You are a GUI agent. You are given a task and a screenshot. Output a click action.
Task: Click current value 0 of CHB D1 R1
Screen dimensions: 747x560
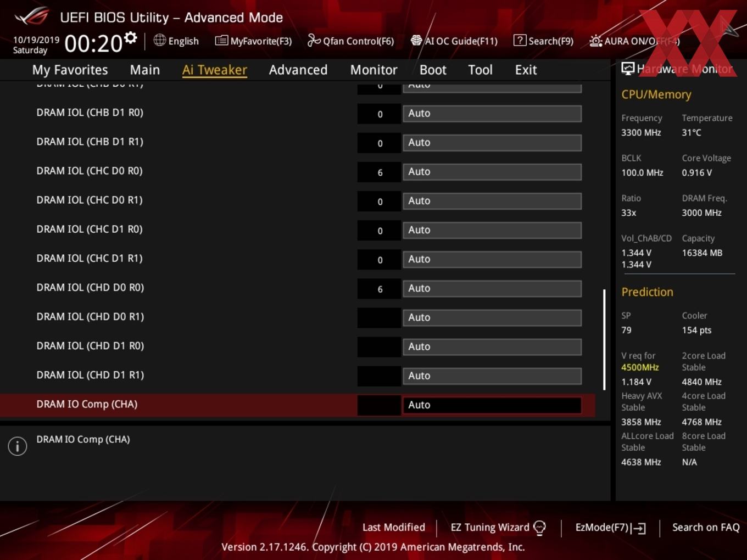[x=380, y=143]
